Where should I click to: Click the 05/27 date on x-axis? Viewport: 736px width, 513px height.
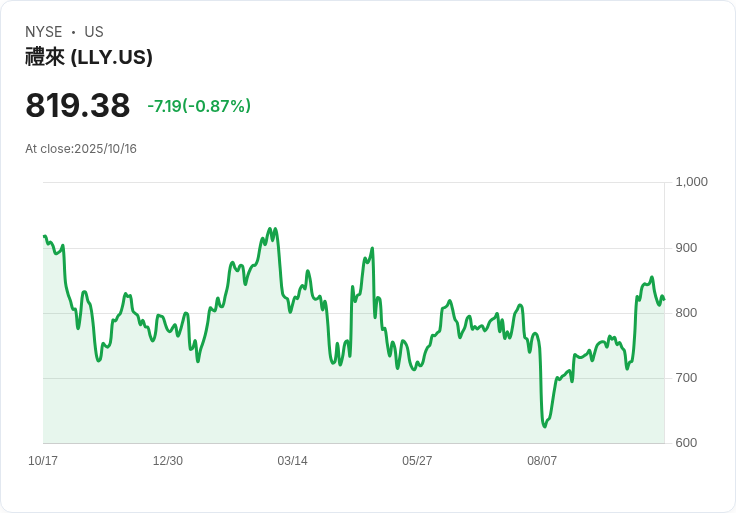pyautogui.click(x=417, y=461)
